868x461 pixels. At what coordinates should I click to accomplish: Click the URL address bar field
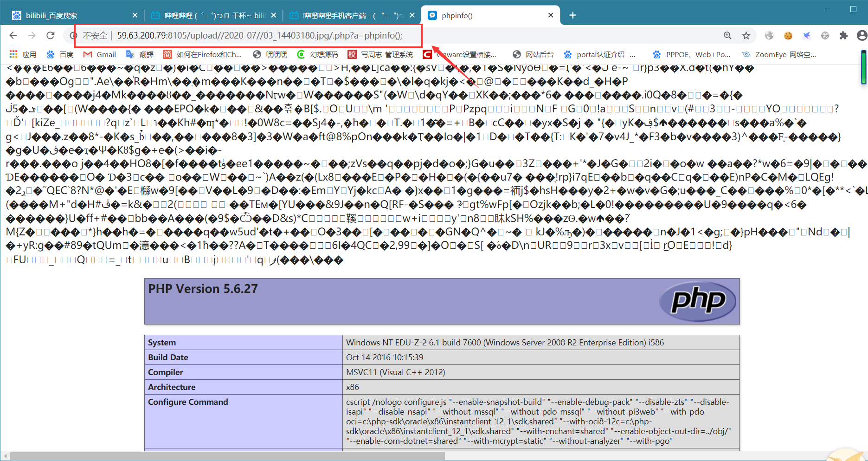coord(413,35)
